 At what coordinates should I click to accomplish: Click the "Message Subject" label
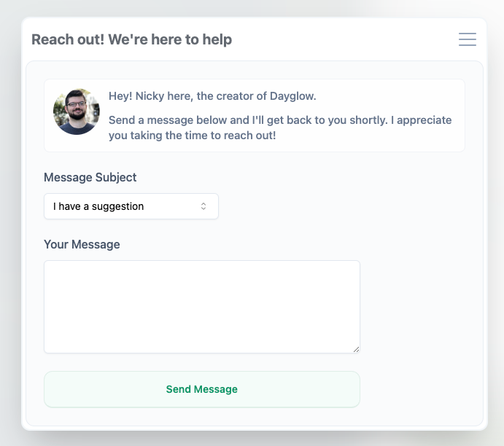(90, 177)
